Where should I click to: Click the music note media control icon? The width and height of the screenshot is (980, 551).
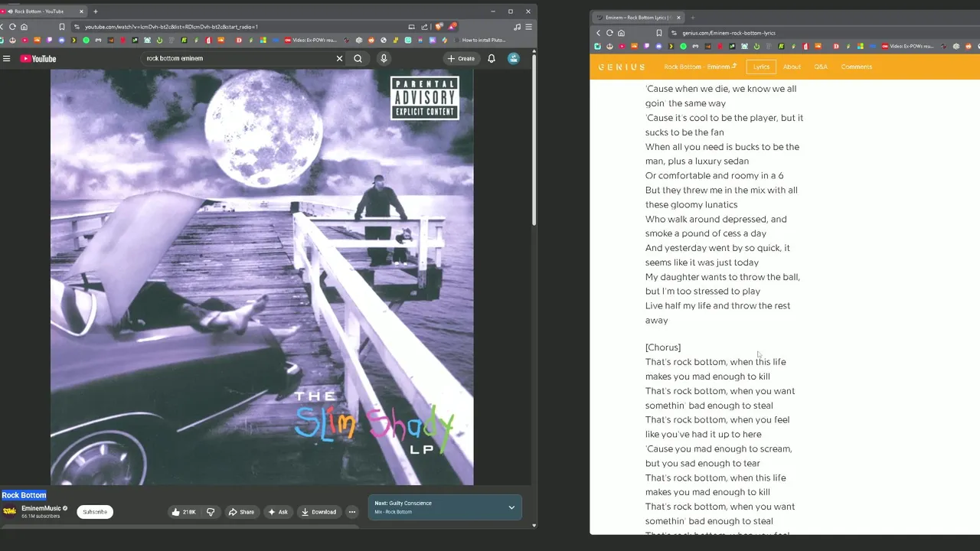518,27
